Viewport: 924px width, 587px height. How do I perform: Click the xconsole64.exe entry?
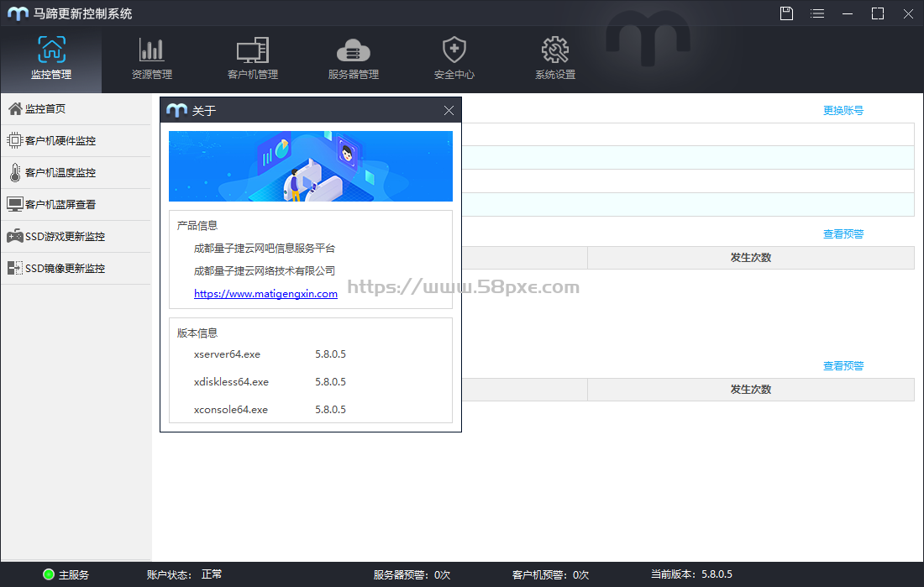[230, 410]
